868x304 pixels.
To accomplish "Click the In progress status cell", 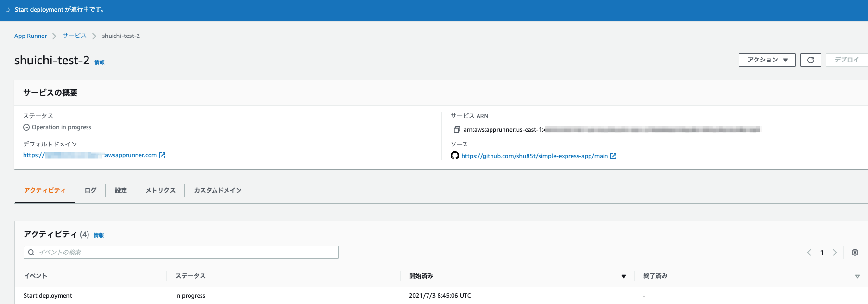I will (x=190, y=296).
